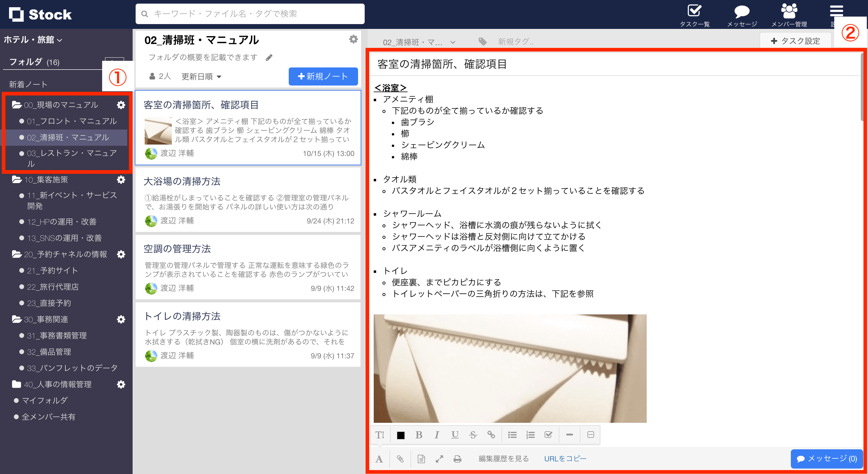Viewport: 868px width, 474px height.
Task: Toggle bold formatting
Action: [x=419, y=435]
